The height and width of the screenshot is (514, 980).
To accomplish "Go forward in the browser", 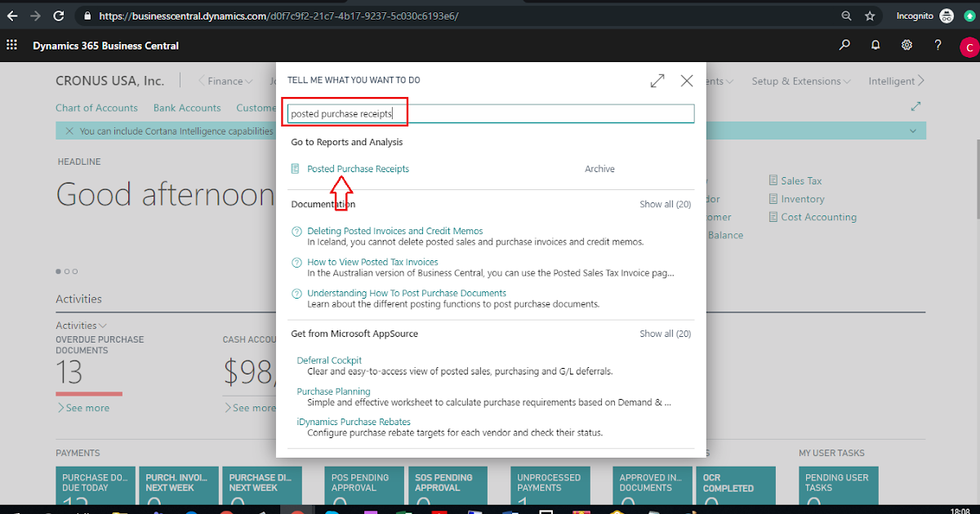I will tap(35, 16).
